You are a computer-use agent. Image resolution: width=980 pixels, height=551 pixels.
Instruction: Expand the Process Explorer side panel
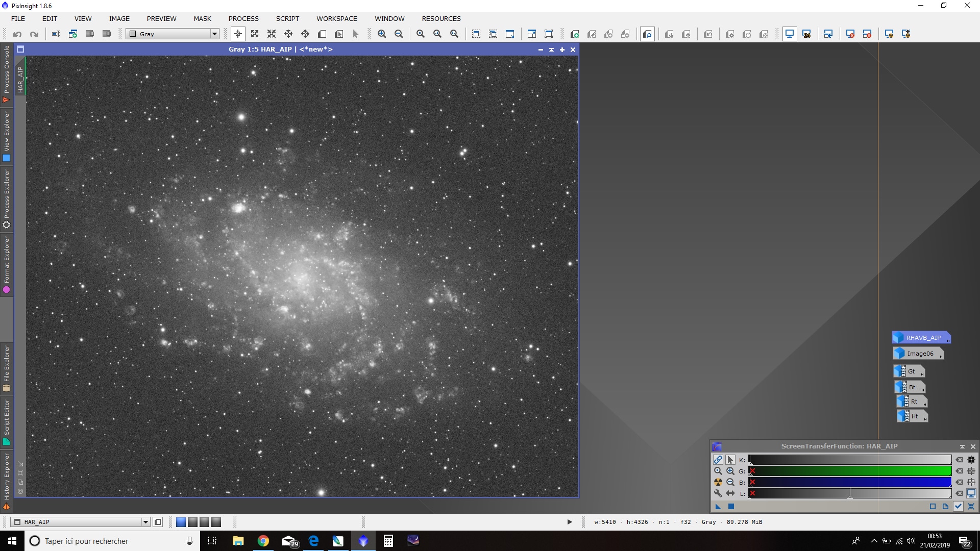7,199
